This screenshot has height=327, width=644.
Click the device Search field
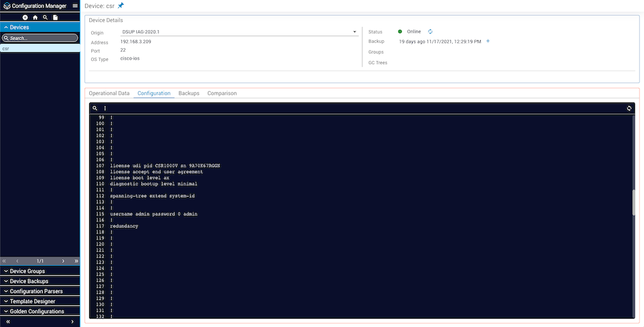(40, 38)
